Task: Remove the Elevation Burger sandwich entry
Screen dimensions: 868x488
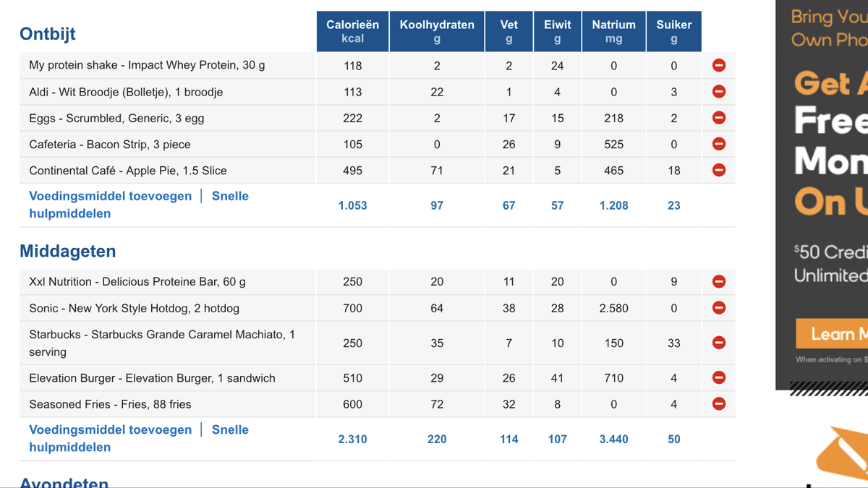Action: coord(719,377)
